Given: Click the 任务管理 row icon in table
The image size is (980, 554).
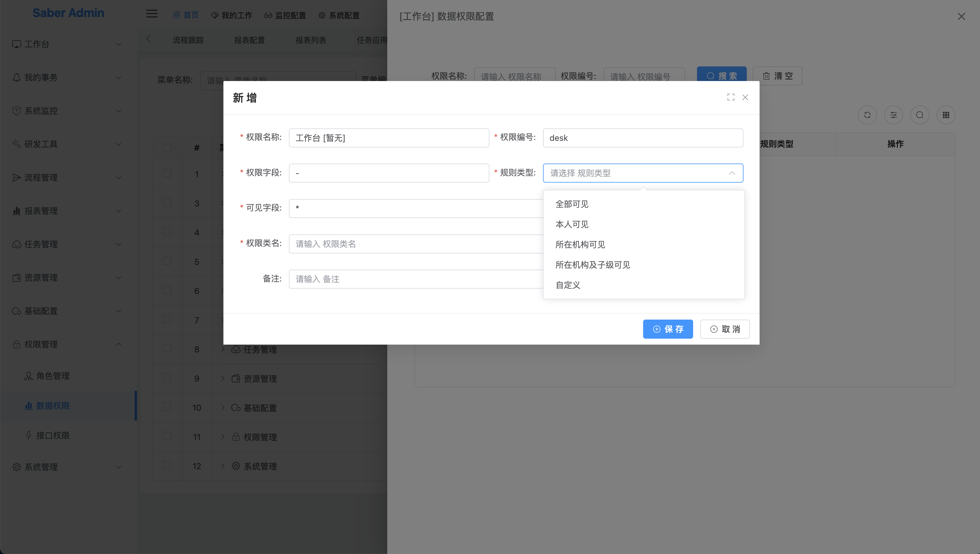Looking at the screenshot, I should click(x=236, y=349).
